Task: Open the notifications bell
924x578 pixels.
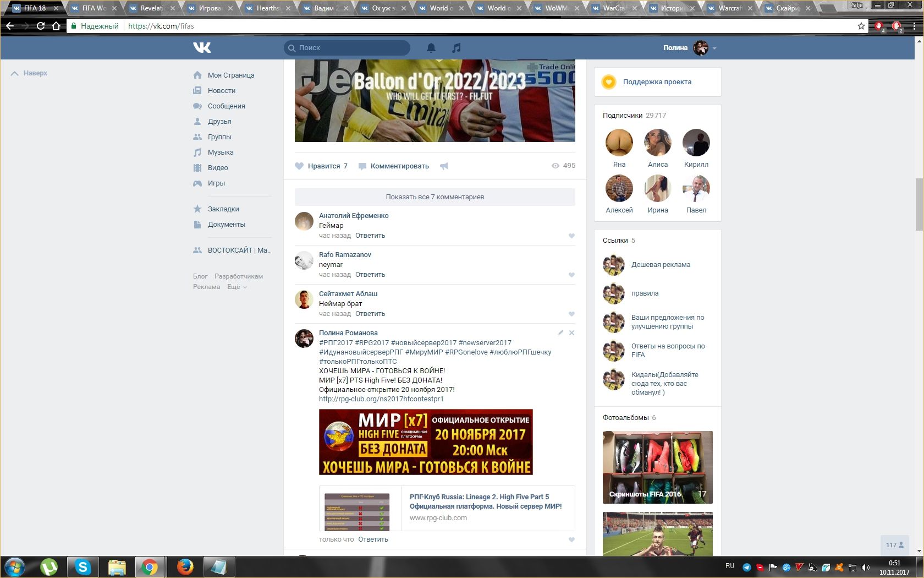Action: (431, 48)
